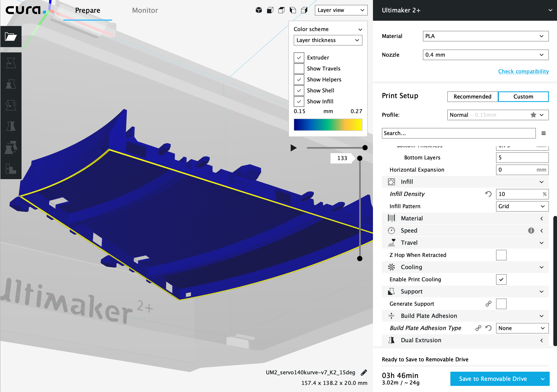Play the layer simulation
The height and width of the screenshot is (392, 557).
(294, 148)
